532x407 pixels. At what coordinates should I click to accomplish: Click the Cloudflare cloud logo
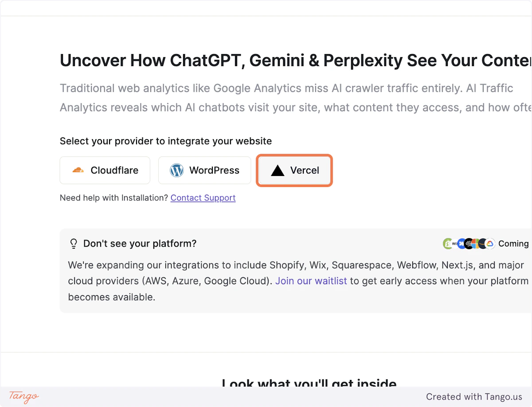pos(78,170)
